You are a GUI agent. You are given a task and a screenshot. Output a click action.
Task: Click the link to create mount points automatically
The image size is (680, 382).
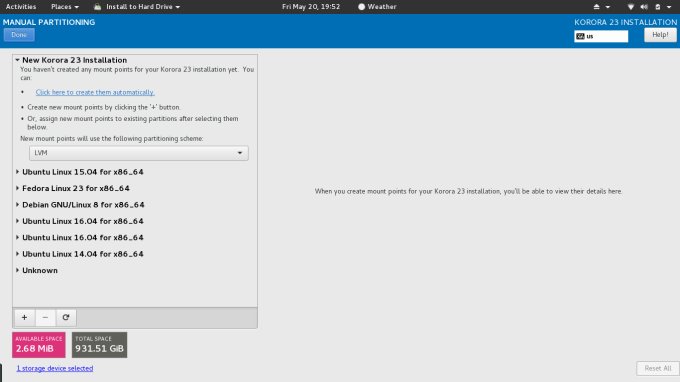click(95, 92)
